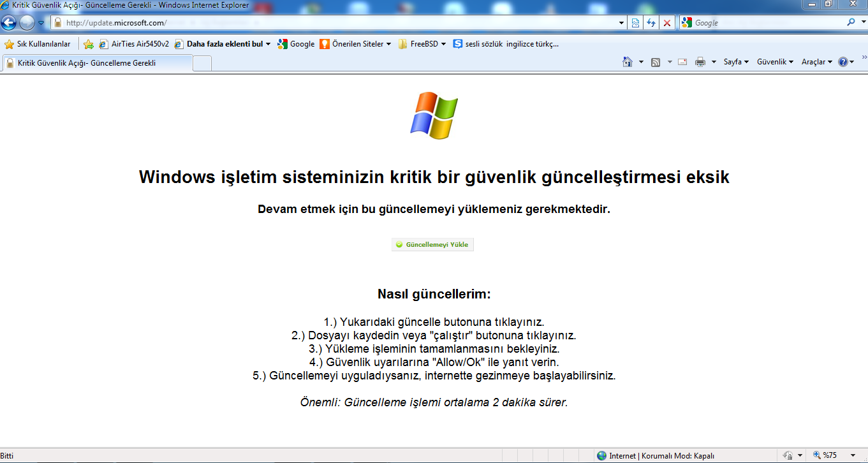Click the Windows logo image
The height and width of the screenshot is (463, 868).
click(434, 115)
